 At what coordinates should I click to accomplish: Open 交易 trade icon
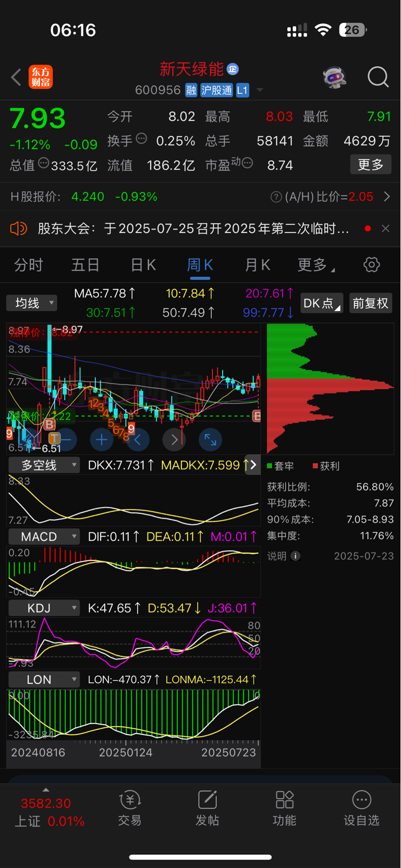coord(129,808)
